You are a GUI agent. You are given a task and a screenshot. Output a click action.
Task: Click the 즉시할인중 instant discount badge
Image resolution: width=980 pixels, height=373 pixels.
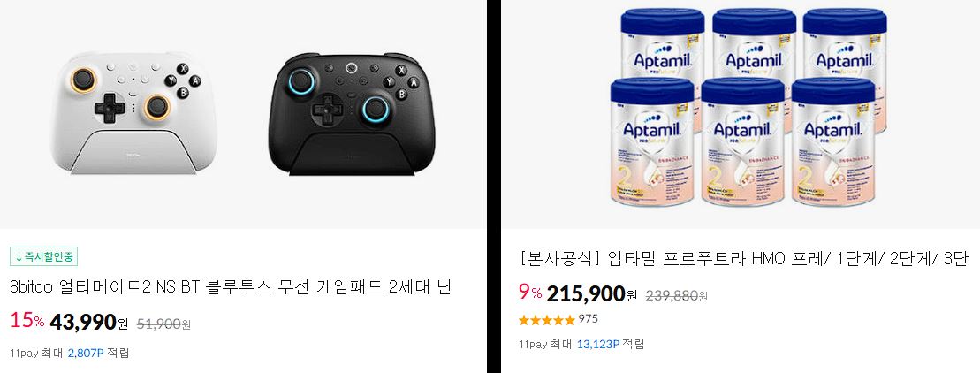click(44, 256)
